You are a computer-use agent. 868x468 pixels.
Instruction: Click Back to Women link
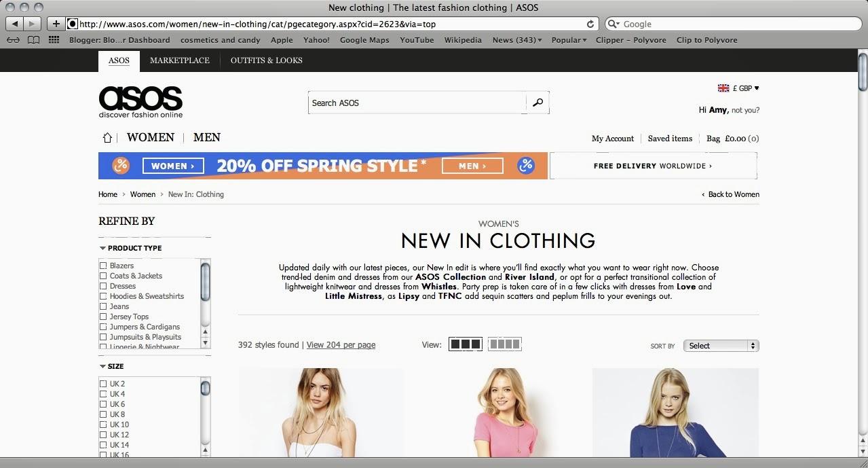731,194
